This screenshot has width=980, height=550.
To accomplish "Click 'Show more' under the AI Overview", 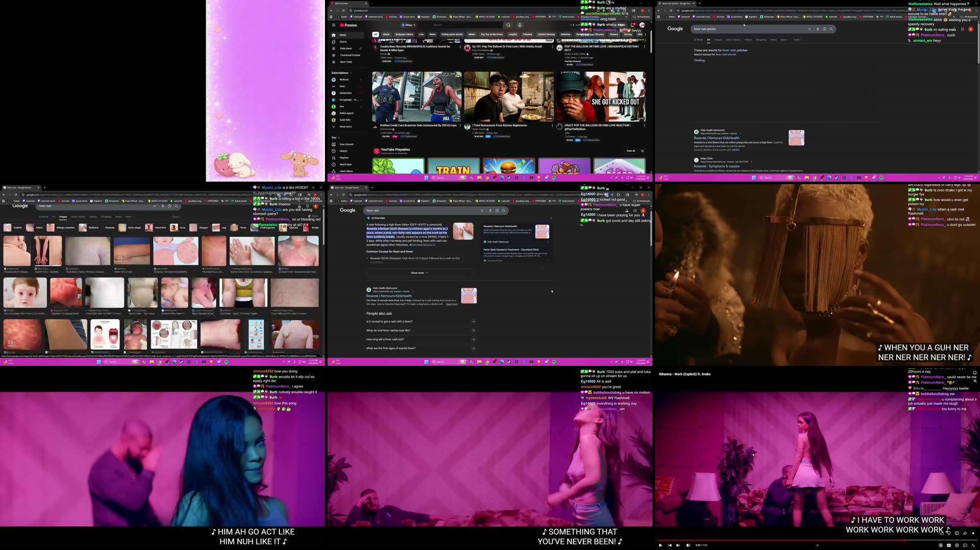I will tap(418, 273).
